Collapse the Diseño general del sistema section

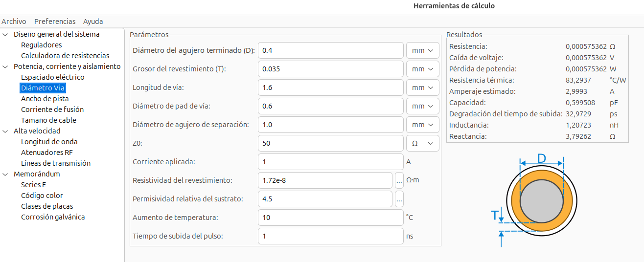click(x=5, y=34)
